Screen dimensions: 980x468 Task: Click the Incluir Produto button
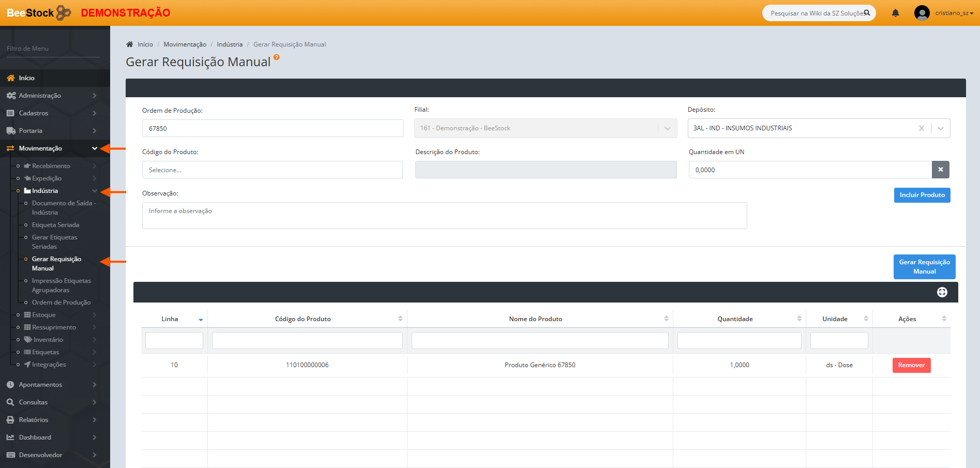[922, 195]
